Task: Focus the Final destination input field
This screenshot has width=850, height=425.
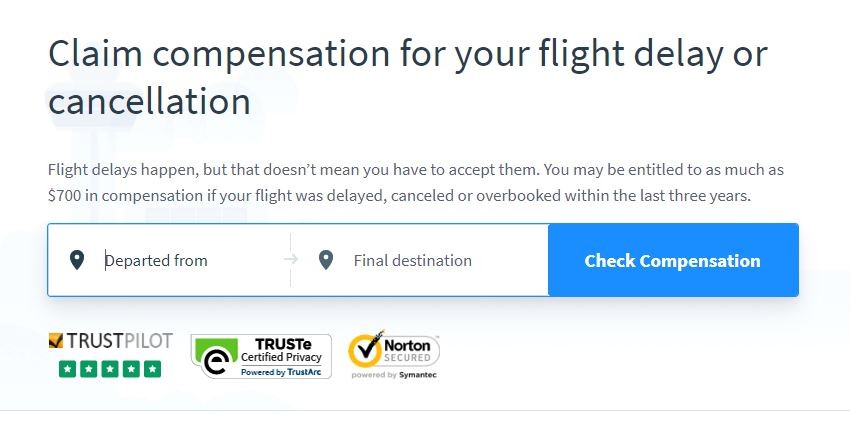Action: click(447, 260)
